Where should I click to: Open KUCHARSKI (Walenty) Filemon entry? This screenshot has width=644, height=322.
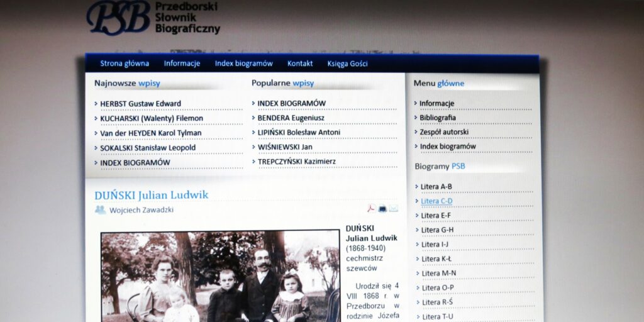pos(152,118)
